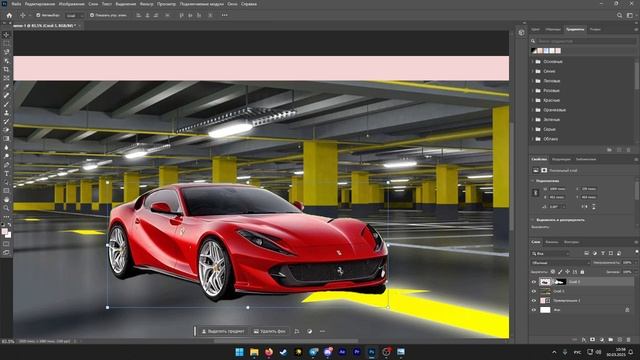This screenshot has height=360, width=640.
Task: Click the Home icon in options bar
Action: 9,15
